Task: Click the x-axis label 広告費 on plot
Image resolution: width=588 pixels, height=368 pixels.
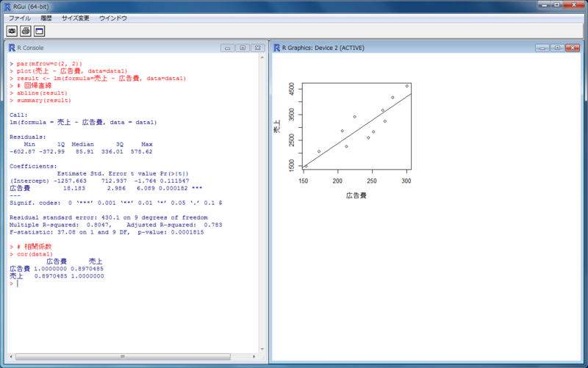Action: [x=356, y=195]
